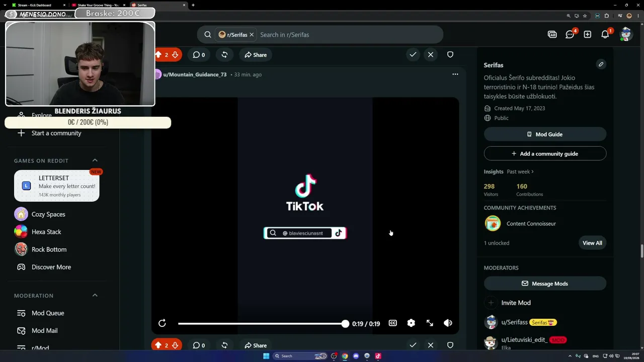Viewport: 644px width, 362px height.
Task: Open Chrome's three-dot menu
Action: click(x=637, y=16)
